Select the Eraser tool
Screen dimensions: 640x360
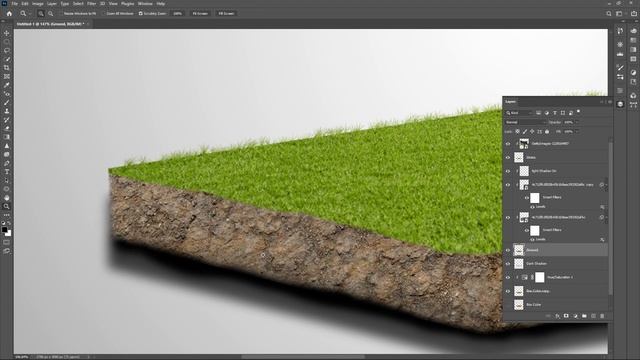7,129
